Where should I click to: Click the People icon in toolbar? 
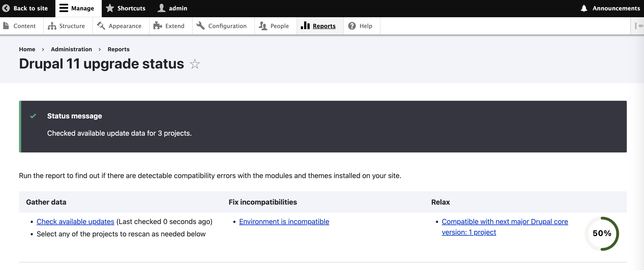[x=263, y=25]
